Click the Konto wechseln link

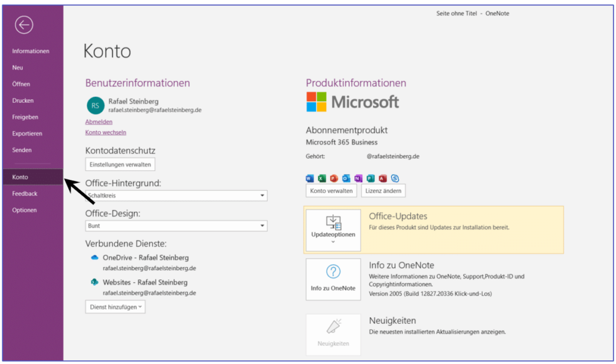point(106,132)
